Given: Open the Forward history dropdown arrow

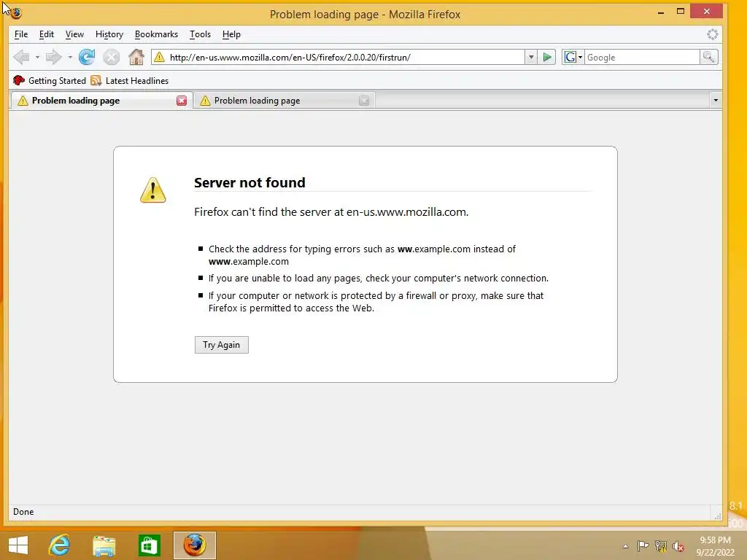Looking at the screenshot, I should 70,57.
